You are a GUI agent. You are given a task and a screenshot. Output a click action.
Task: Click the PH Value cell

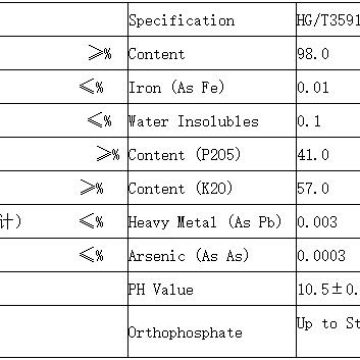212,289
